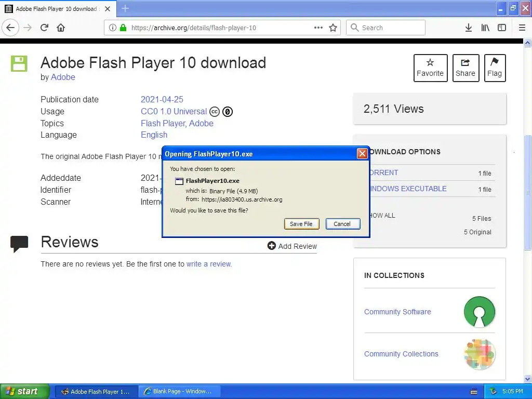This screenshot has width=532, height=399.
Task: Close the Adobe Flash Player 10 tab
Action: [108, 9]
